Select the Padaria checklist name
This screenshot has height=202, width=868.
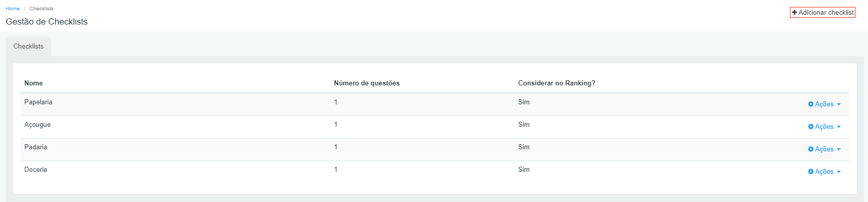click(x=36, y=147)
